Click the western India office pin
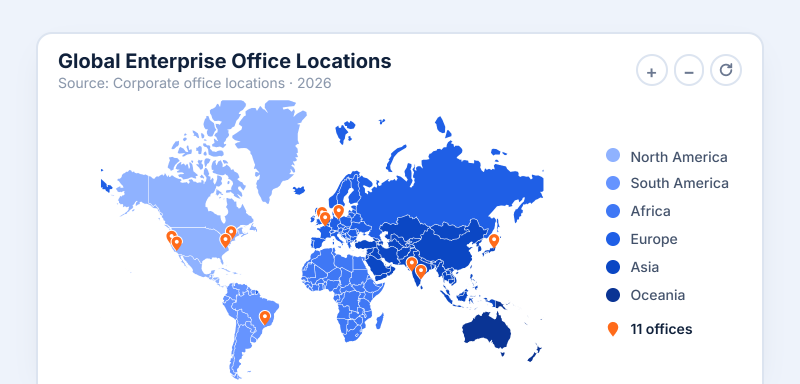Screen dimensions: 800x384 click(x=411, y=263)
